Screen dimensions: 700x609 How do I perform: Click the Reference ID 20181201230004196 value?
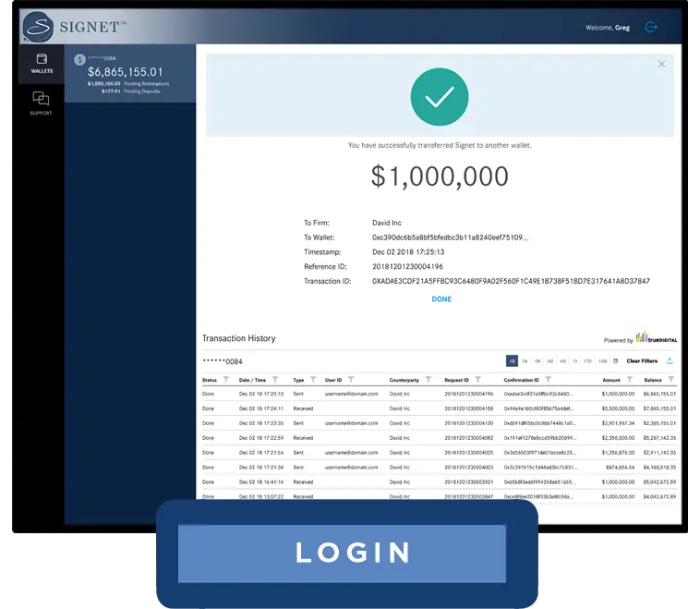point(407,267)
